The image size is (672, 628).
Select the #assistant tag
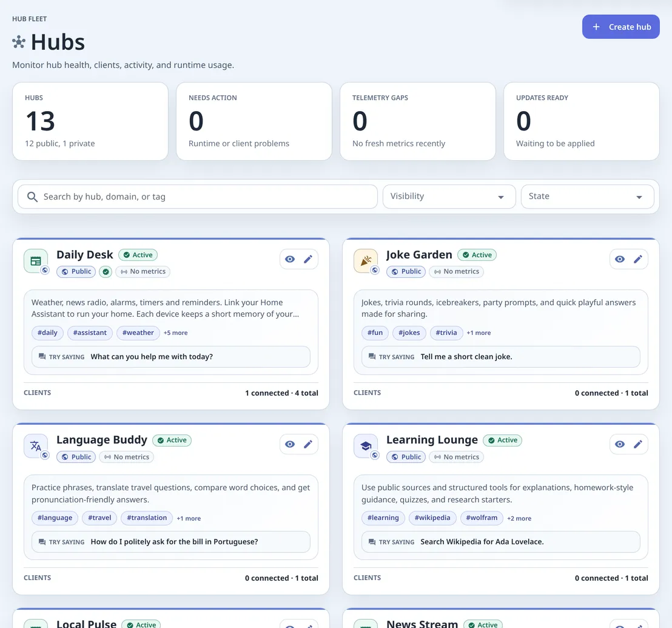click(x=90, y=333)
